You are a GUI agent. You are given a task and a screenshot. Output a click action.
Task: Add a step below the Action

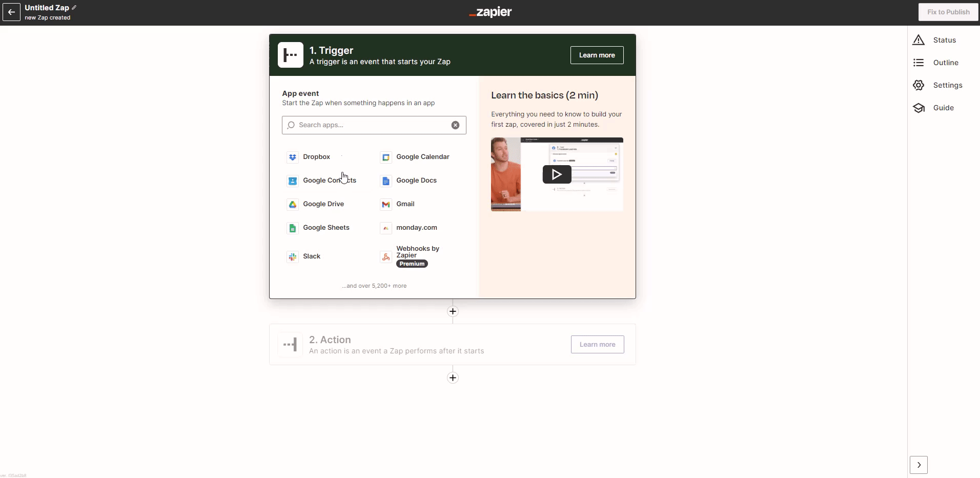(453, 378)
